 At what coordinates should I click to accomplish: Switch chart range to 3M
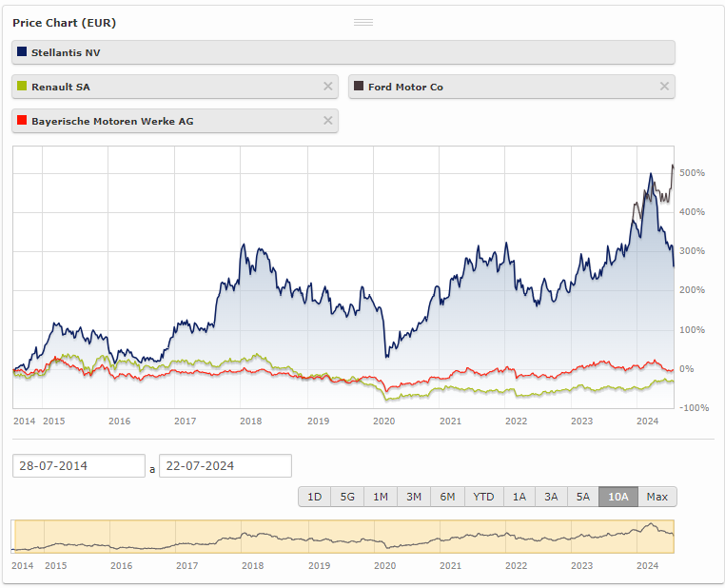[414, 497]
